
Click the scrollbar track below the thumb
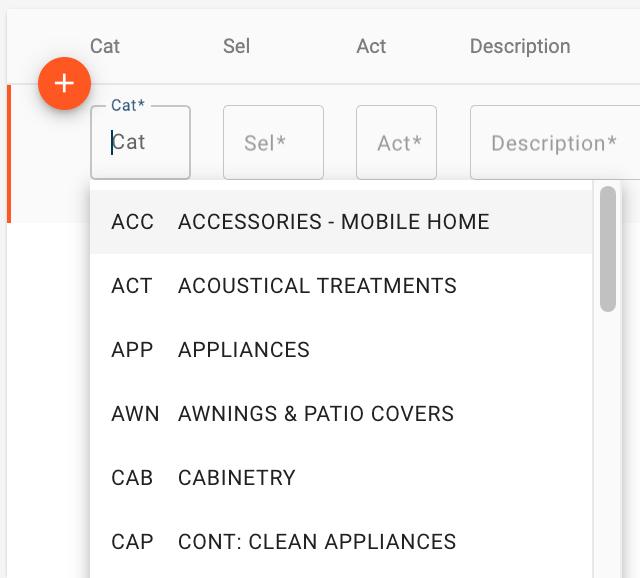[x=608, y=445]
